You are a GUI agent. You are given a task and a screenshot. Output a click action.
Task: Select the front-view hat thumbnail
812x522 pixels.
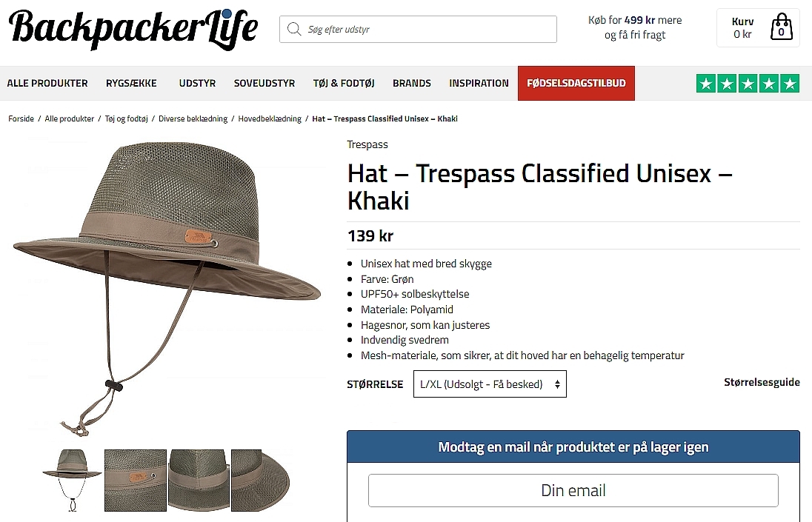click(72, 480)
